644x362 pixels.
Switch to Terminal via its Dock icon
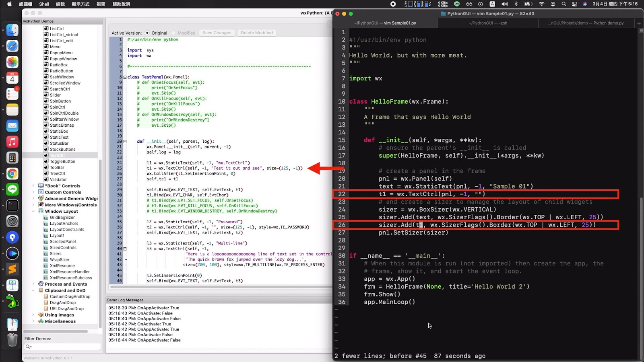click(12, 206)
